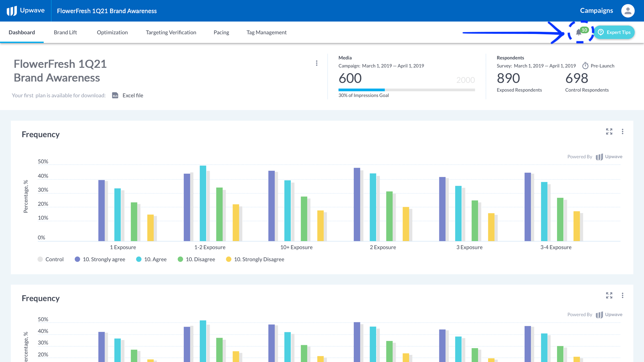Click the first Frequency chart heading
This screenshot has width=644, height=362.
[x=41, y=134]
